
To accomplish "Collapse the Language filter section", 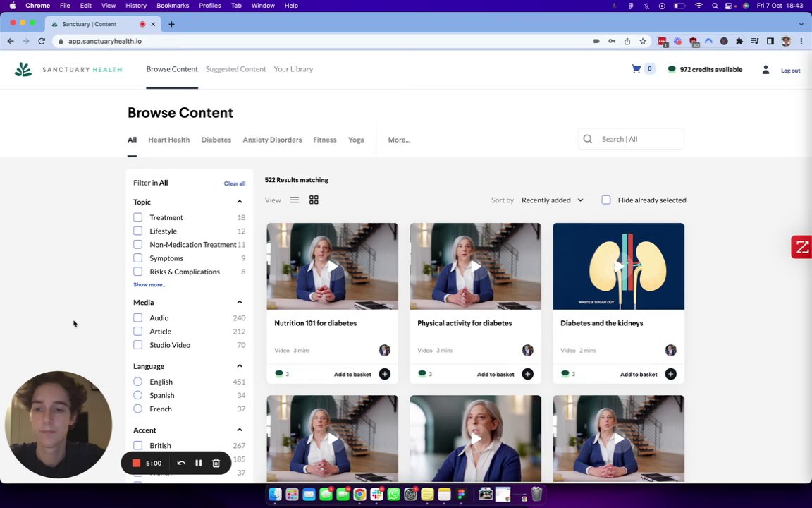I will (x=239, y=366).
